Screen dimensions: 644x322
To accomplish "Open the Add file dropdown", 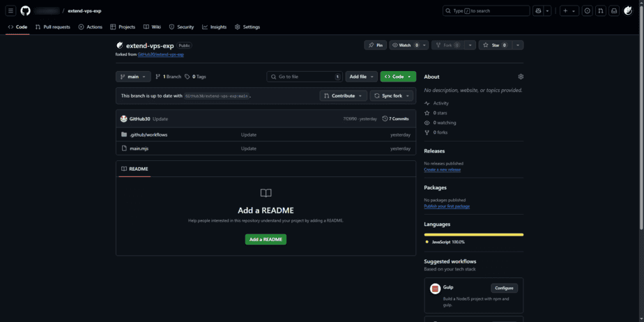I will pos(361,77).
